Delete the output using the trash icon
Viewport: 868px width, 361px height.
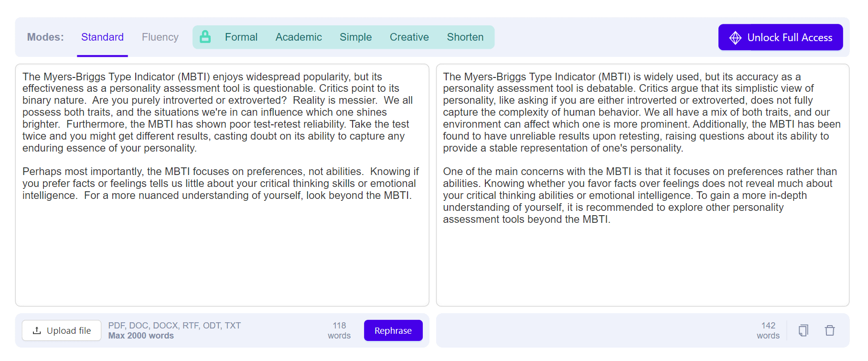pos(830,330)
